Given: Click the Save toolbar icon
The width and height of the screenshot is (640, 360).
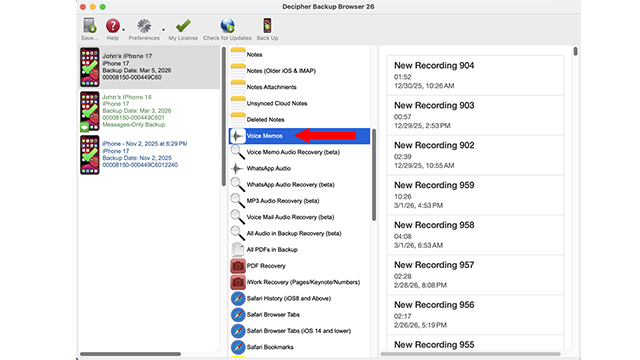Looking at the screenshot, I should (89, 25).
